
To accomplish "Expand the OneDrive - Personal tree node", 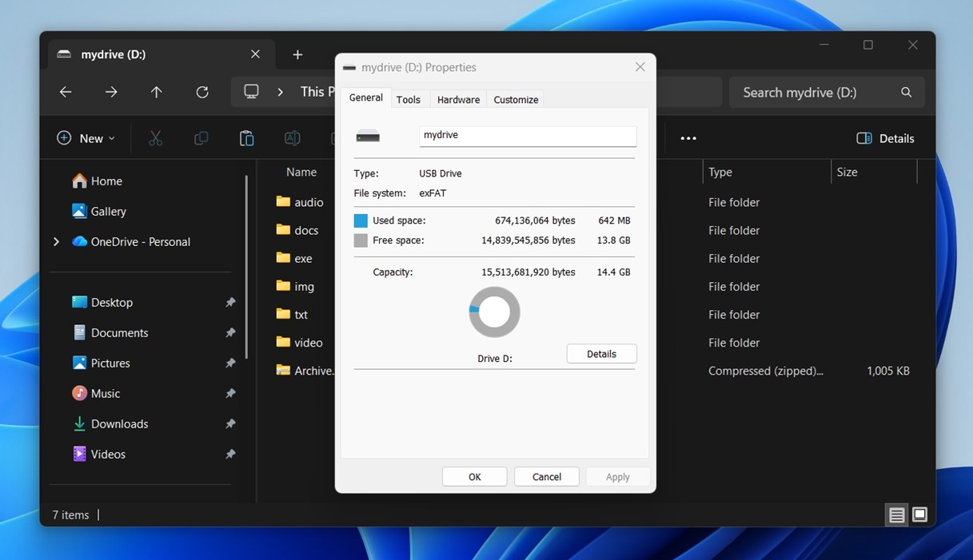I will [x=56, y=241].
